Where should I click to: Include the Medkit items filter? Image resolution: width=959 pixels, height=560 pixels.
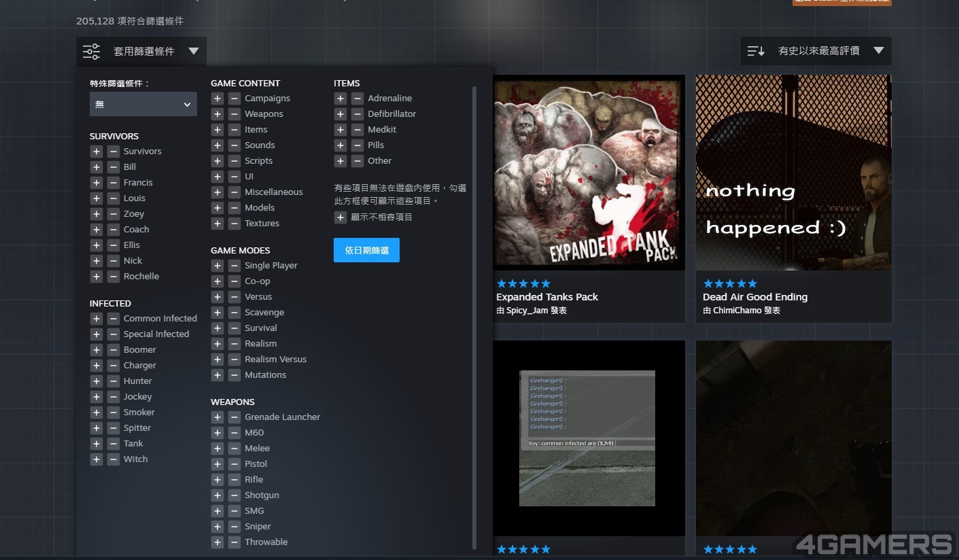click(x=340, y=130)
